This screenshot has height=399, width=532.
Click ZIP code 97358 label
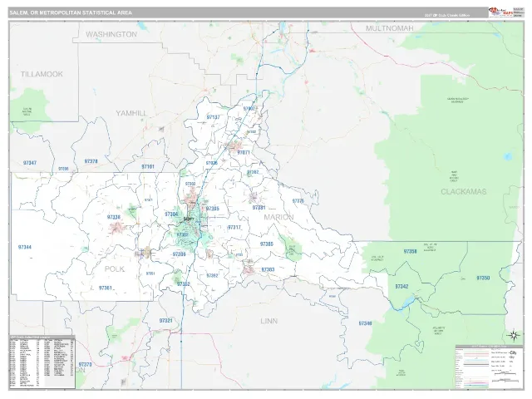(x=410, y=251)
